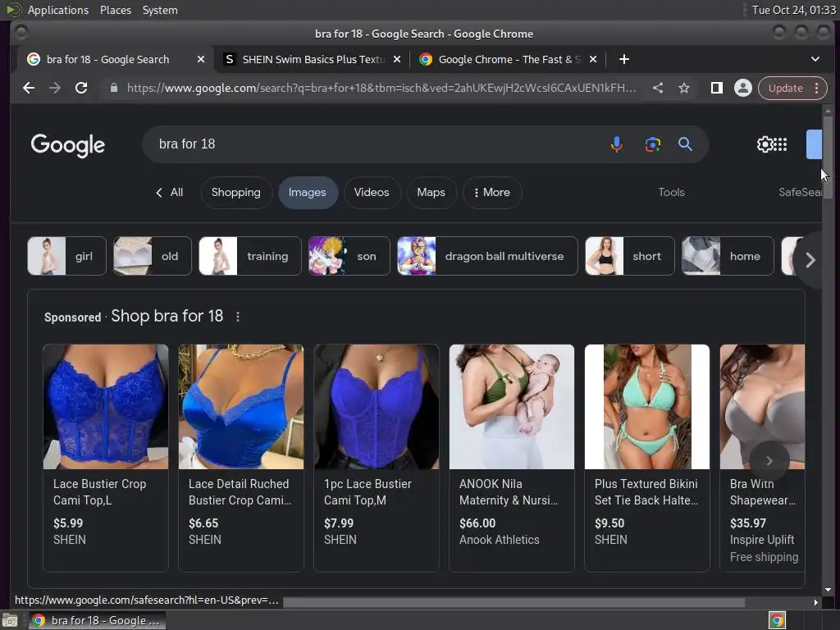Search by image with Google Lens icon
Screen dimensions: 840x630
coord(652,144)
